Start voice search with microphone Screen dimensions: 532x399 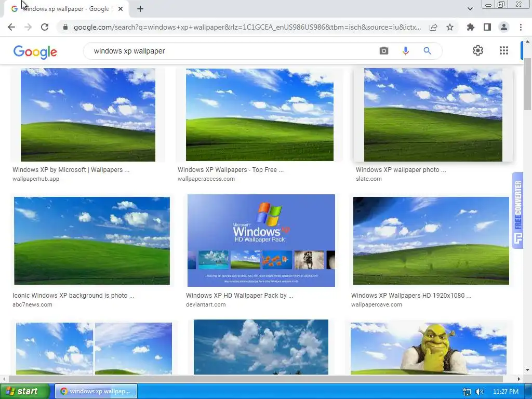(405, 51)
